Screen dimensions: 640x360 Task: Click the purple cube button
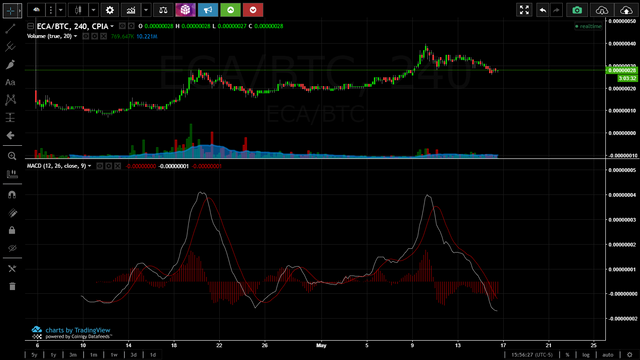coord(185,10)
